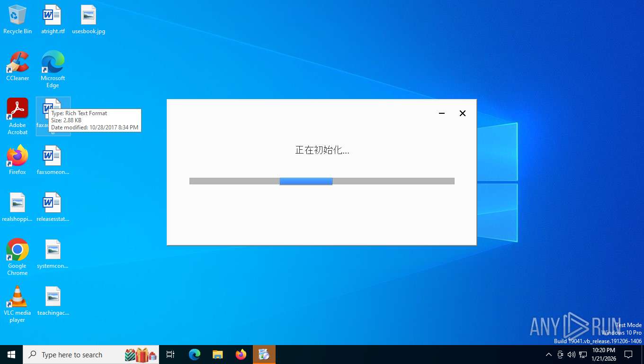Open the Adobe Acrobat desktop shortcut
The height and width of the screenshot is (364, 644).
pos(18,117)
